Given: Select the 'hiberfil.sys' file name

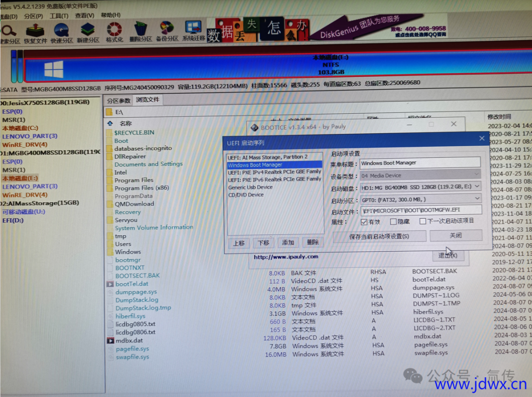Looking at the screenshot, I should point(130,316).
